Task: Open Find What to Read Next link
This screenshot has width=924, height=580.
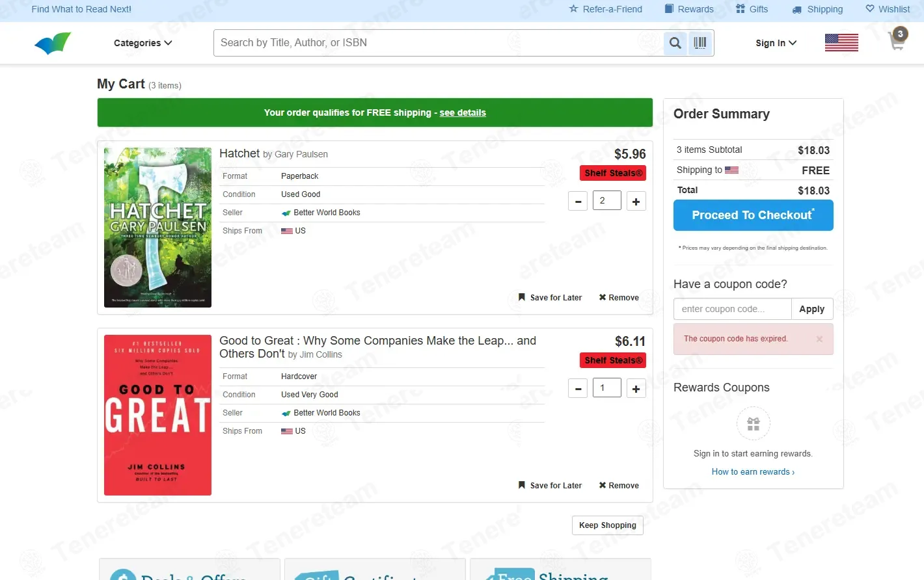Action: click(81, 9)
